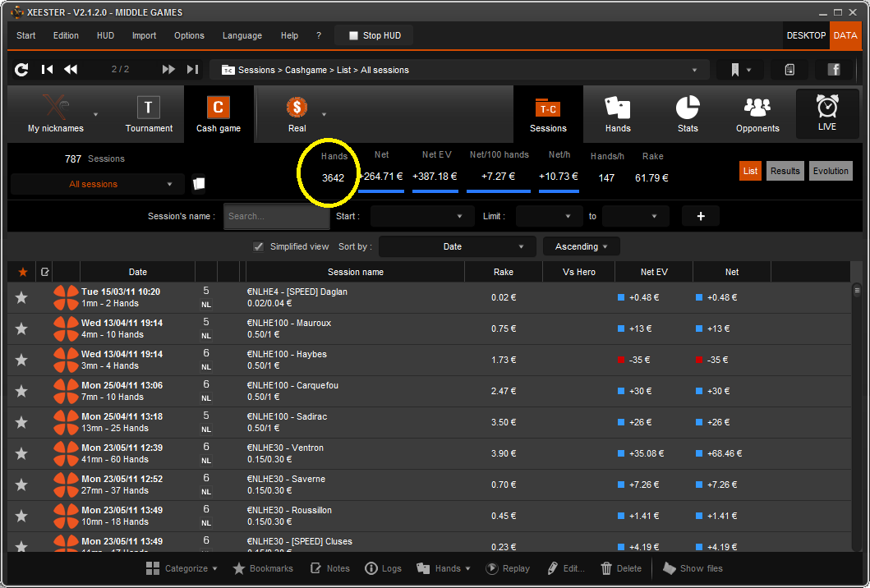Open Categorize in bottom toolbar
The height and width of the screenshot is (588, 870).
[x=182, y=568]
